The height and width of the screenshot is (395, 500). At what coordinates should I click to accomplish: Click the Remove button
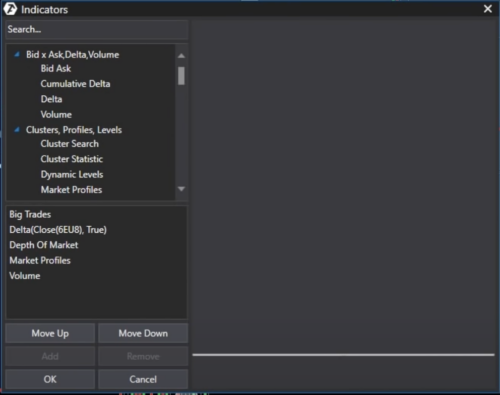pos(143,356)
